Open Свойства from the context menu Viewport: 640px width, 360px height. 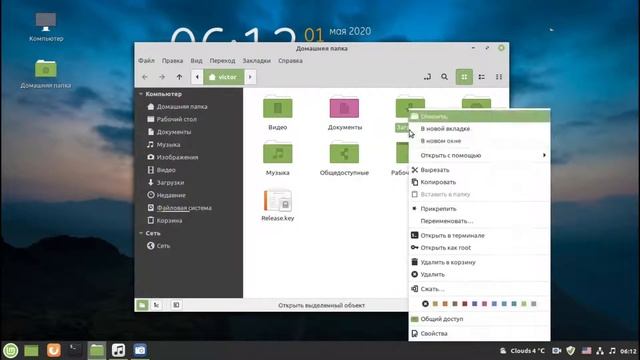[479, 333]
